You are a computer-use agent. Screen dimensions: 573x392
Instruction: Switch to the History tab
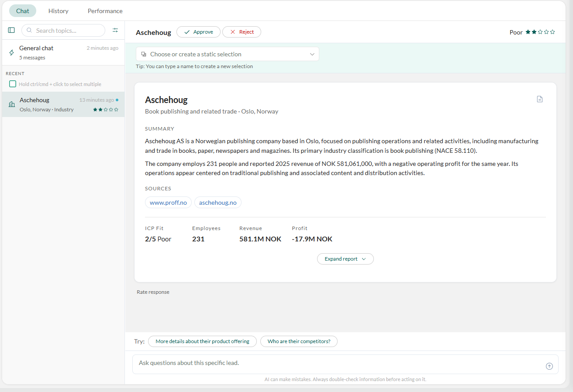pyautogui.click(x=59, y=11)
